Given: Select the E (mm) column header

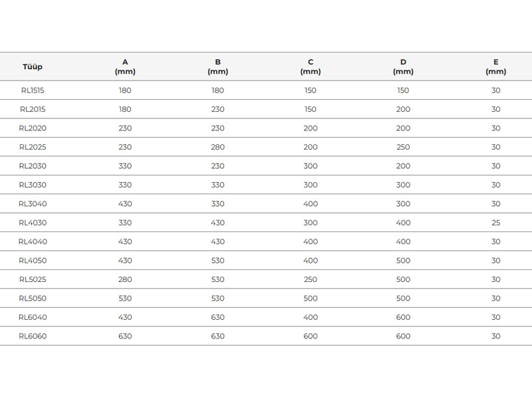Looking at the screenshot, I should coord(495,66).
